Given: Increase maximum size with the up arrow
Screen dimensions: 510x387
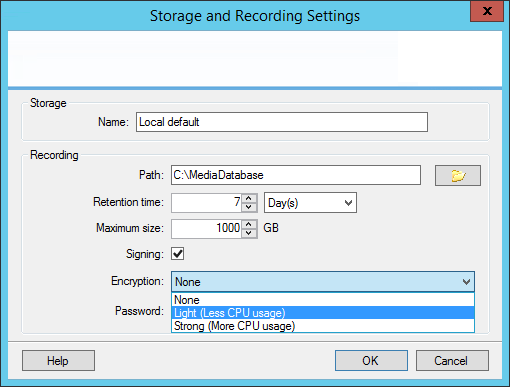Looking at the screenshot, I should point(248,225).
